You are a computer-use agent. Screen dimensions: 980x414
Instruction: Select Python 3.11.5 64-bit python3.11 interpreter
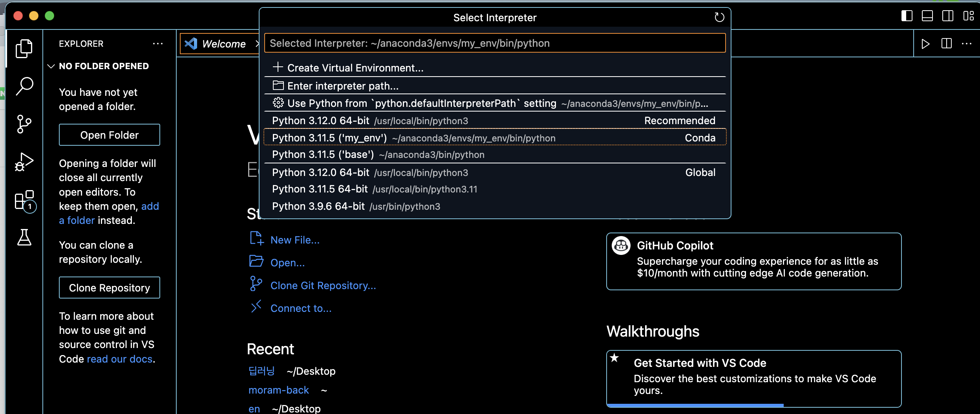pos(495,189)
